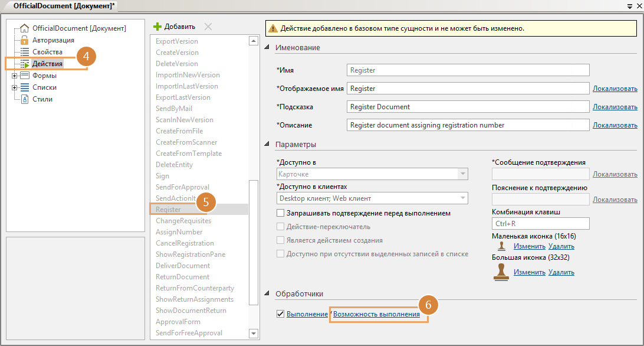Click the green plus Add icon

157,27
